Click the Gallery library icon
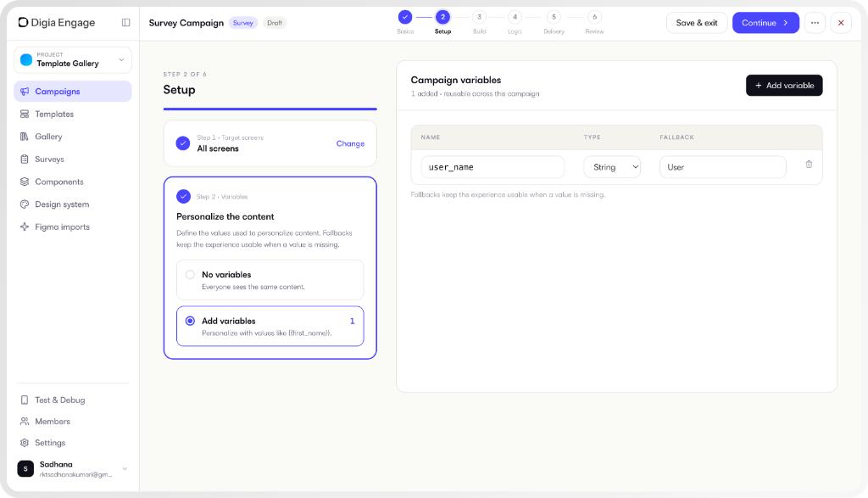The image size is (868, 498). tap(25, 137)
